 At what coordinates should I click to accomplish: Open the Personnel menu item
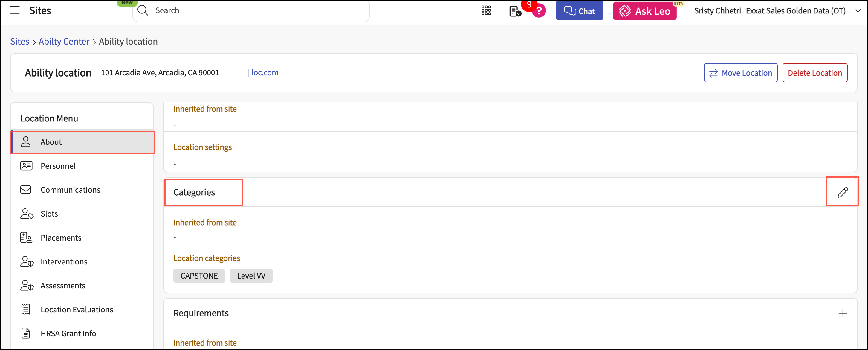(x=58, y=166)
